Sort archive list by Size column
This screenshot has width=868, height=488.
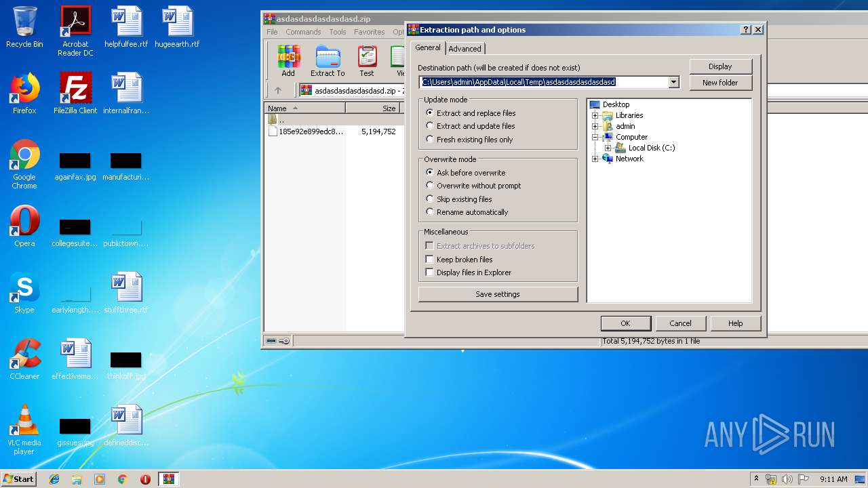(x=372, y=108)
